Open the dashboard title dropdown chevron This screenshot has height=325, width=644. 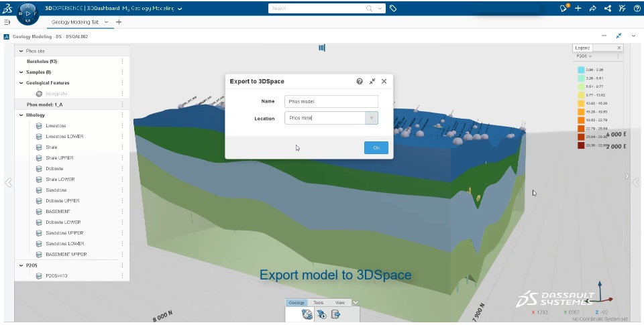click(x=180, y=9)
